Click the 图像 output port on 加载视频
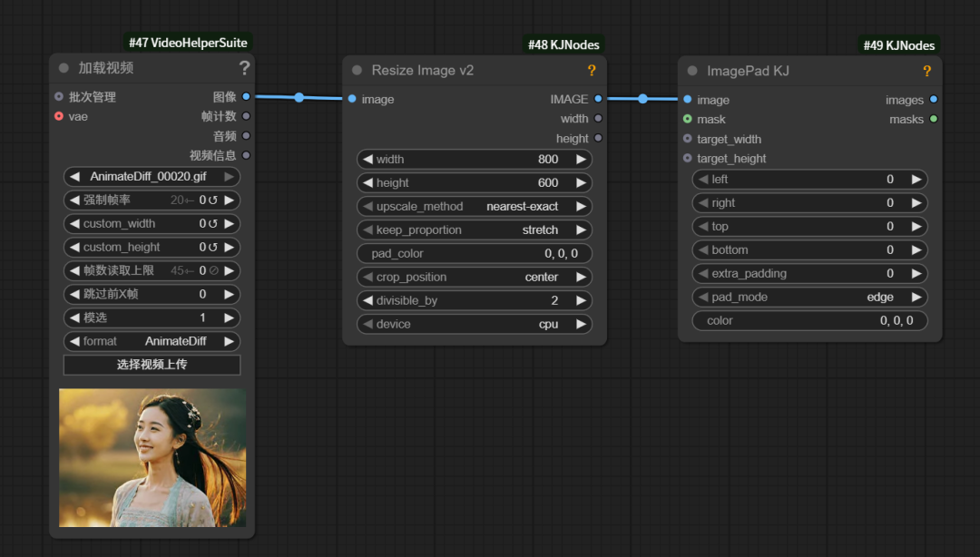The height and width of the screenshot is (557, 980). (x=245, y=96)
